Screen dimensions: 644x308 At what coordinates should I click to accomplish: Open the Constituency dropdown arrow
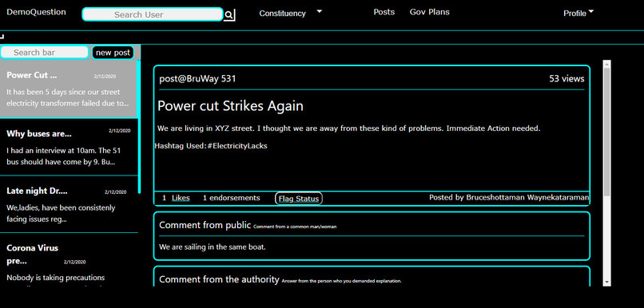319,11
